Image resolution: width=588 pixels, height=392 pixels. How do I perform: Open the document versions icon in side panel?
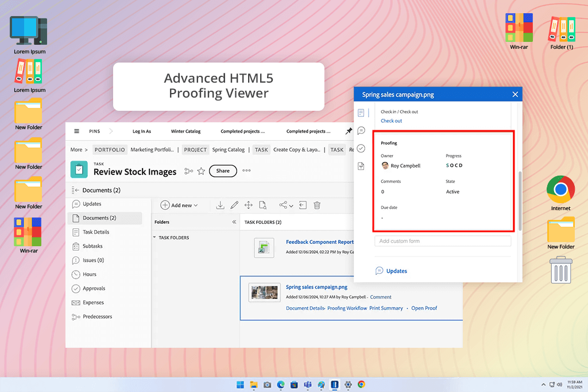(361, 166)
